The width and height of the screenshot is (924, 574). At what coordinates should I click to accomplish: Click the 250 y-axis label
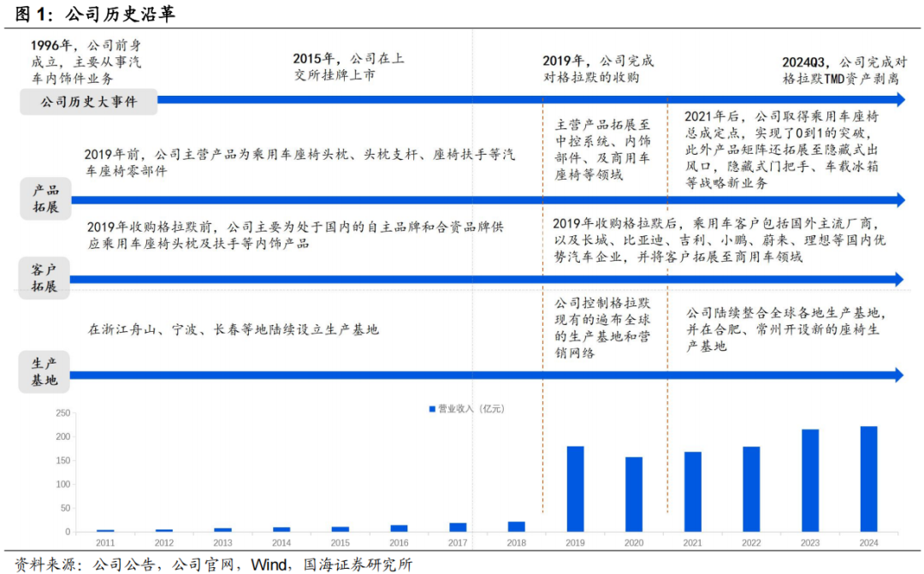63,413
